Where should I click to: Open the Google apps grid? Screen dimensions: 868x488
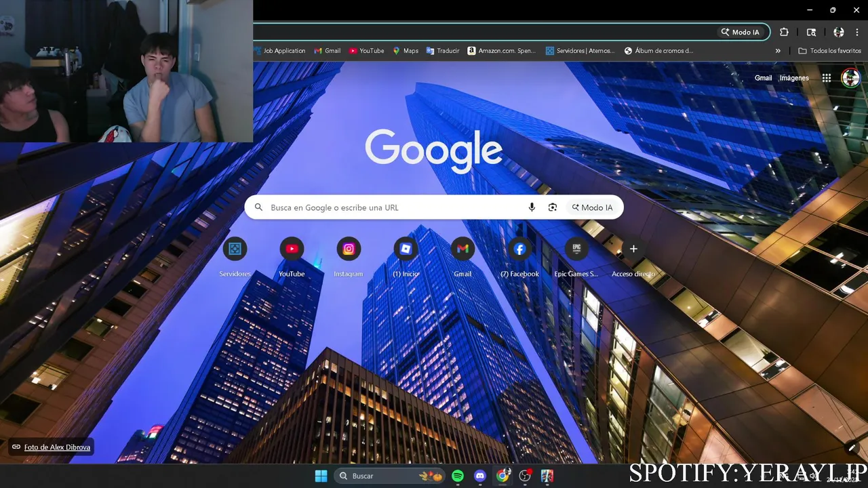(826, 78)
